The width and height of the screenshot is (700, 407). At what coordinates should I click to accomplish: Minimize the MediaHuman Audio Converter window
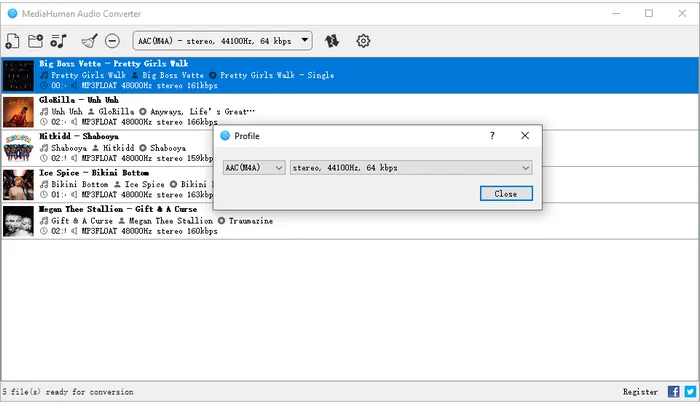point(616,13)
